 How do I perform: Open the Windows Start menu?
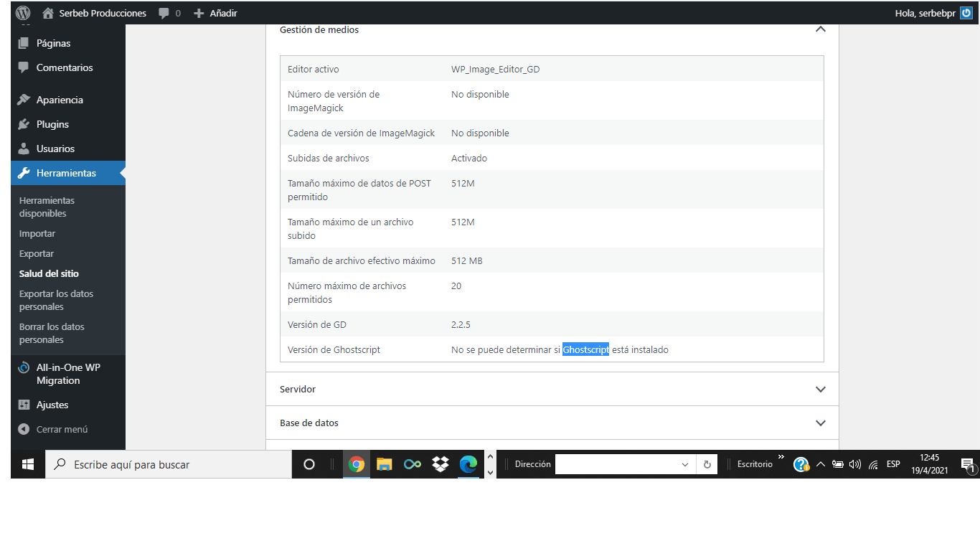click(28, 464)
